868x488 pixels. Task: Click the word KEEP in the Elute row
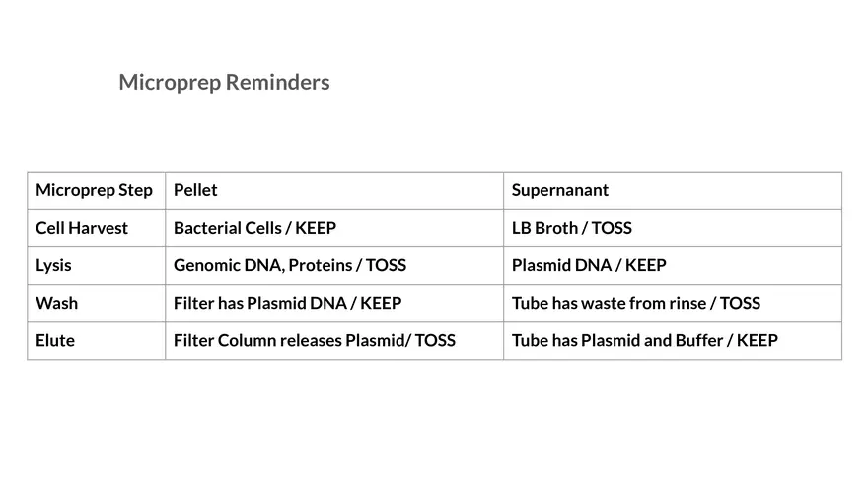pyautogui.click(x=757, y=340)
